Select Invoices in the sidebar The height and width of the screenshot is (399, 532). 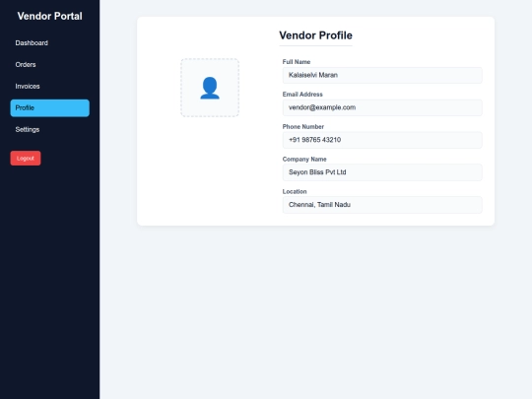[x=49, y=87]
